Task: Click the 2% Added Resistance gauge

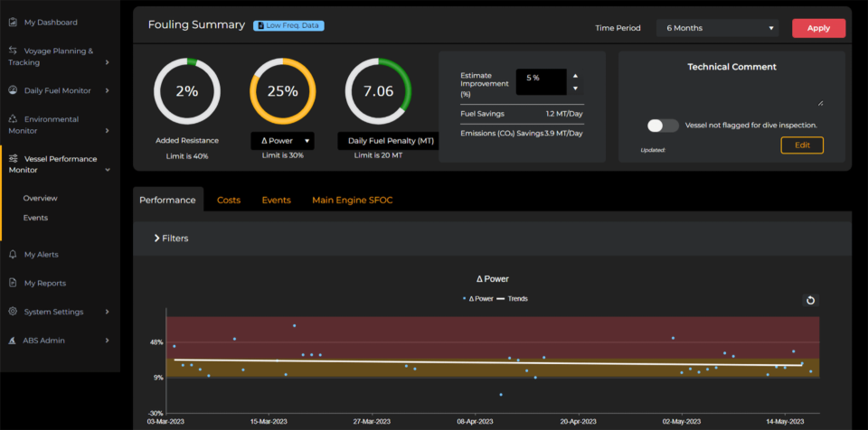Action: 187,90
